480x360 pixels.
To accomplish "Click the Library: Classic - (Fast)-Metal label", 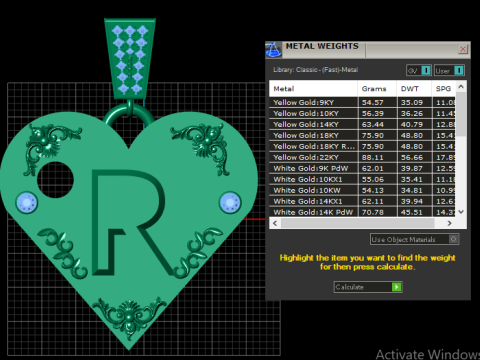I will 315,70.
